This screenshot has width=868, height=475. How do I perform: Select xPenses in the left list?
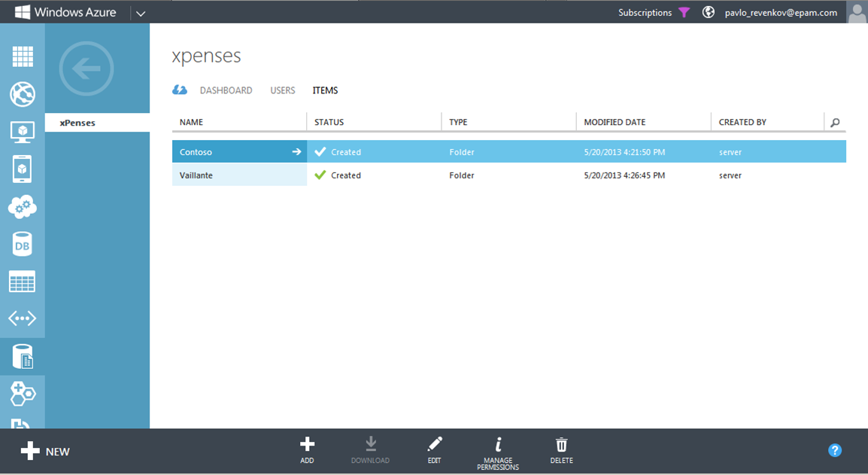click(x=98, y=123)
